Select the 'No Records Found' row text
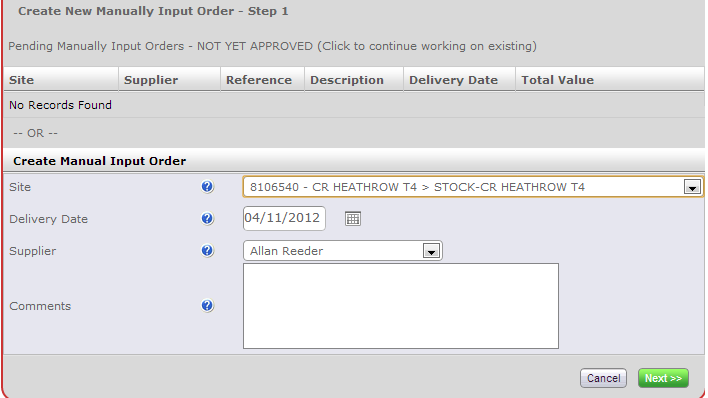 click(x=60, y=105)
